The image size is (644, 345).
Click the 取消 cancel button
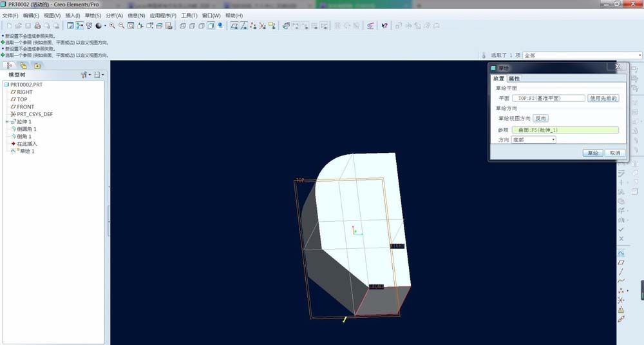(615, 153)
